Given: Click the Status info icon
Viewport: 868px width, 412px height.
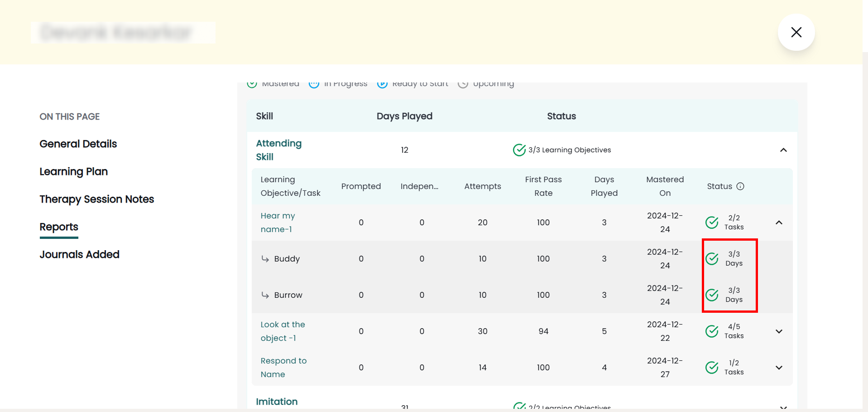Looking at the screenshot, I should 740,186.
